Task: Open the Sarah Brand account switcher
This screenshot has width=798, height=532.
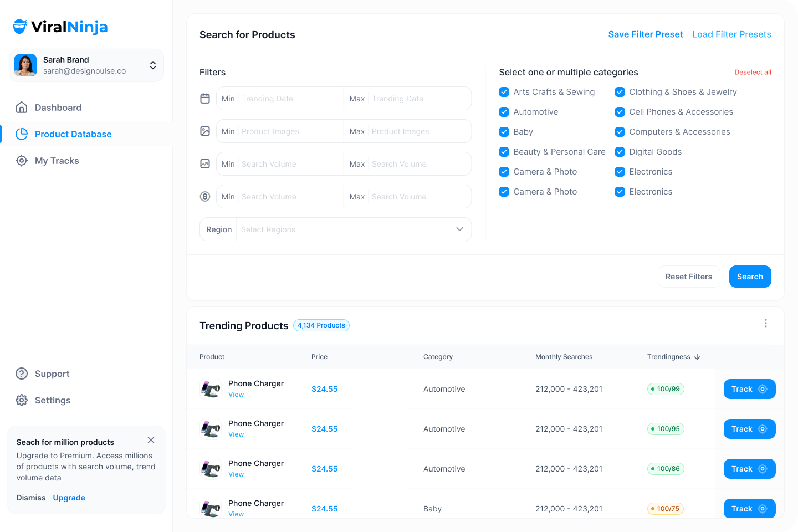Action: [152, 65]
